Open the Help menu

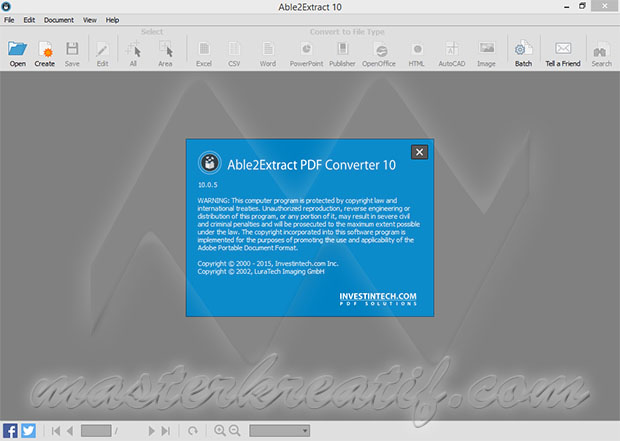click(112, 20)
